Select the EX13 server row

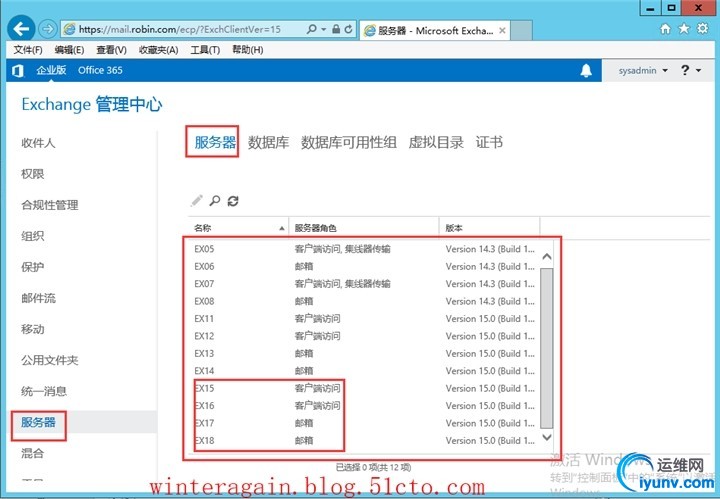(x=365, y=354)
